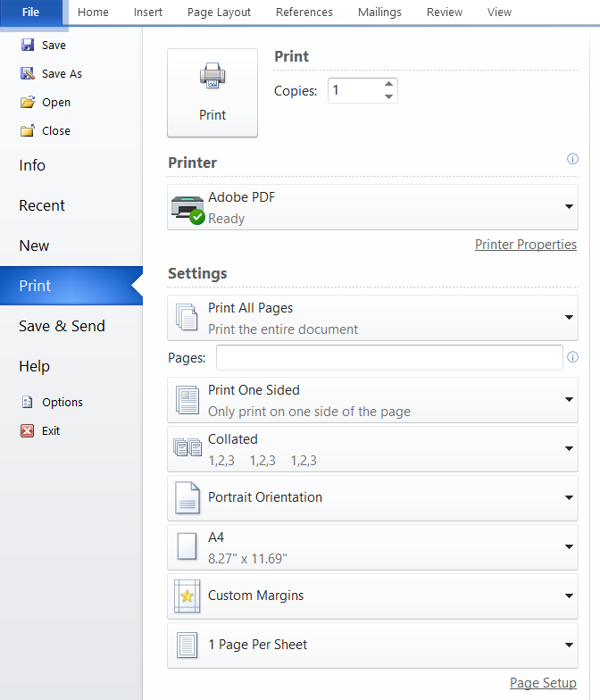Click the red Exit icon
The width and height of the screenshot is (600, 700).
(27, 430)
